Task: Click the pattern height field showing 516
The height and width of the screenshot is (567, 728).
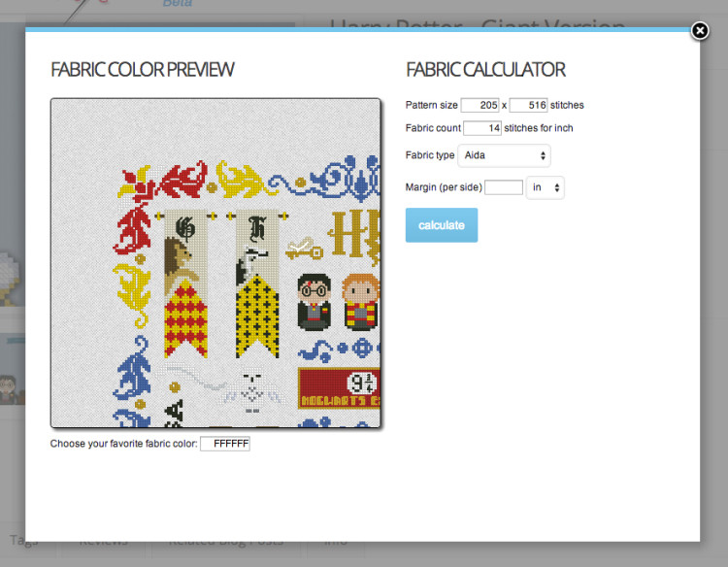Action: click(528, 105)
